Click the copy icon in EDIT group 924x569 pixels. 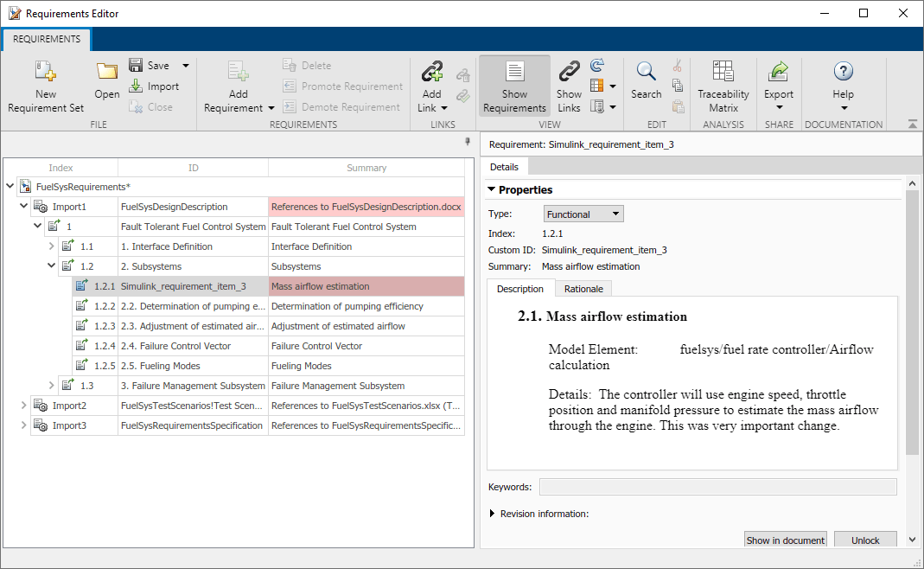[x=678, y=86]
